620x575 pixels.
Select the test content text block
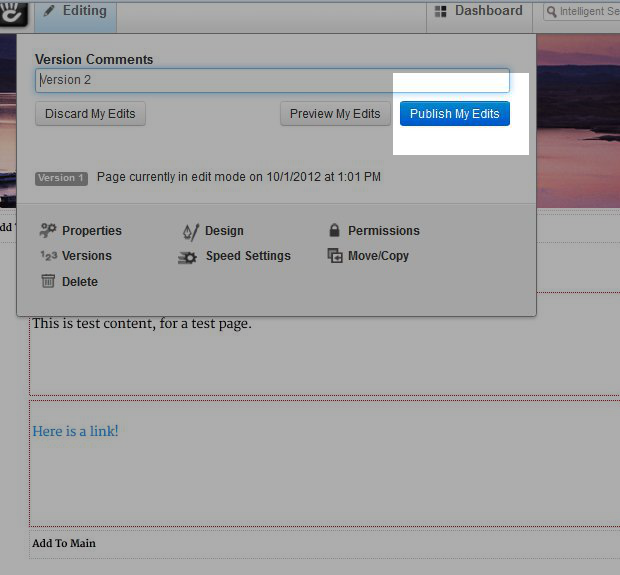click(142, 323)
